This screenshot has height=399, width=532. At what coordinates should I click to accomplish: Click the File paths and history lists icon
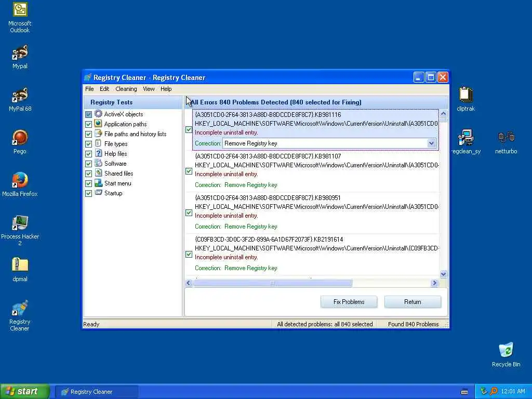[x=98, y=134]
